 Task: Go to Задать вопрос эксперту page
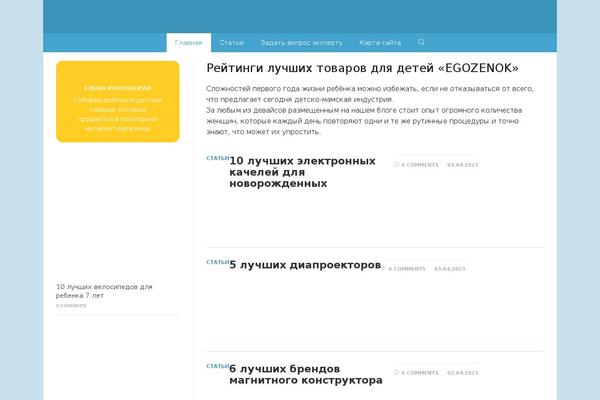click(301, 42)
